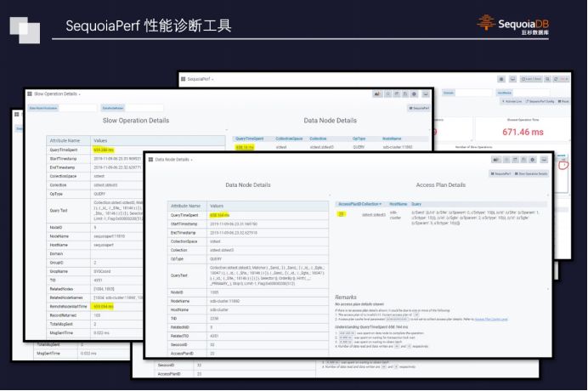The width and height of the screenshot is (588, 391).
Task: Open time range picker in SequoiaPerf window
Action: (x=531, y=79)
